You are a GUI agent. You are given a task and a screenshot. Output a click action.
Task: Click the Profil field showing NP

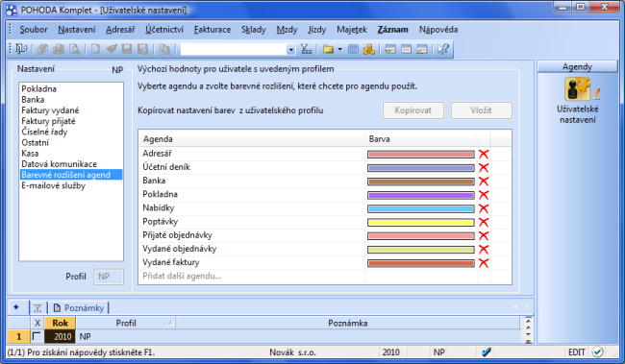109,277
